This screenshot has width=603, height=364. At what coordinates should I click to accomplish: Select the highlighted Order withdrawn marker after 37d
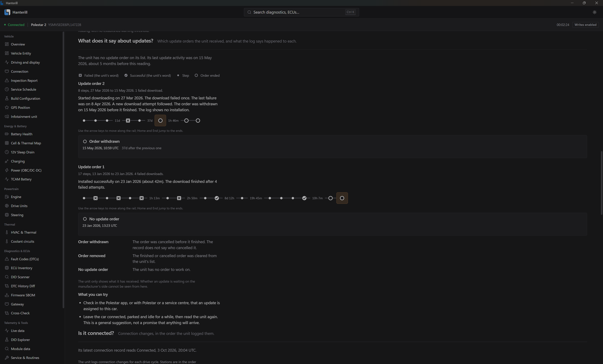coord(160,120)
